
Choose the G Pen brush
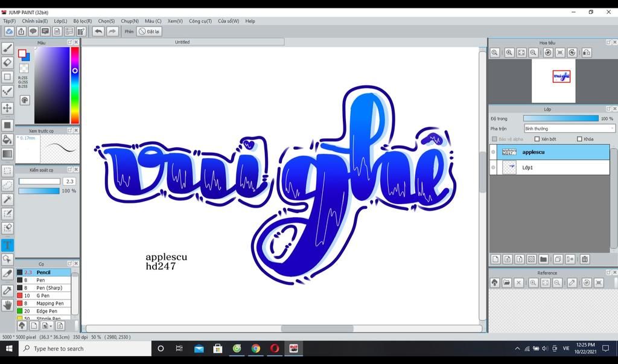(43, 295)
